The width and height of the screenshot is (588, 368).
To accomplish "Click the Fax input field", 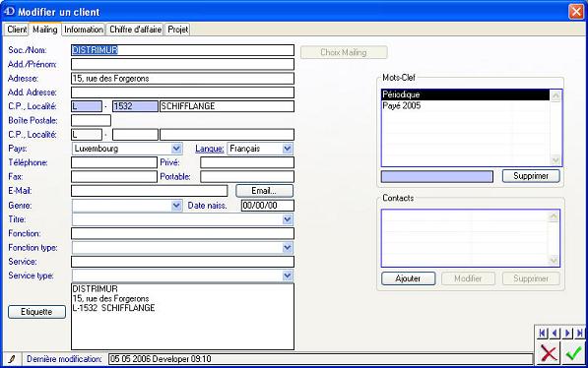I will [x=114, y=176].
